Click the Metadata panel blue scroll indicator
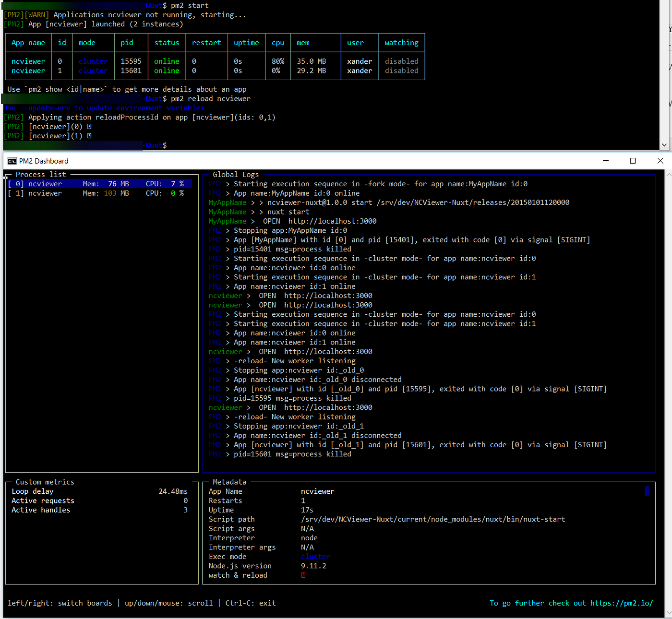This screenshot has height=619, width=672. [647, 491]
